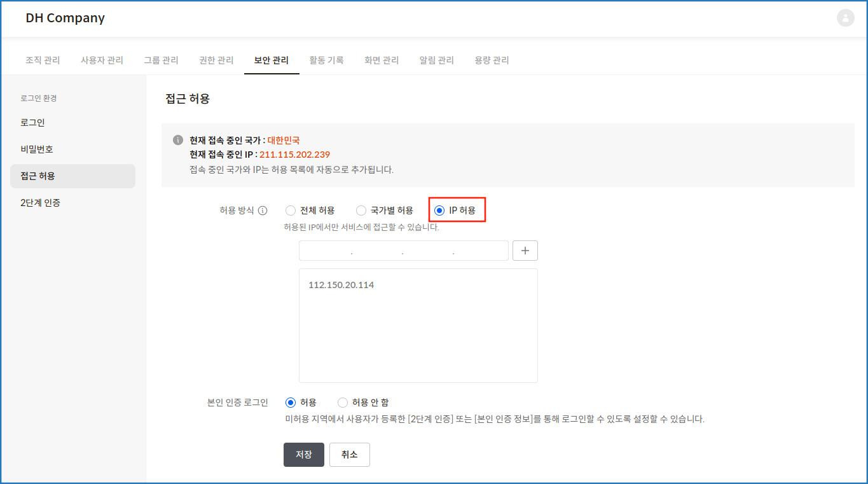Select the 국가별 허용 radio button

361,211
